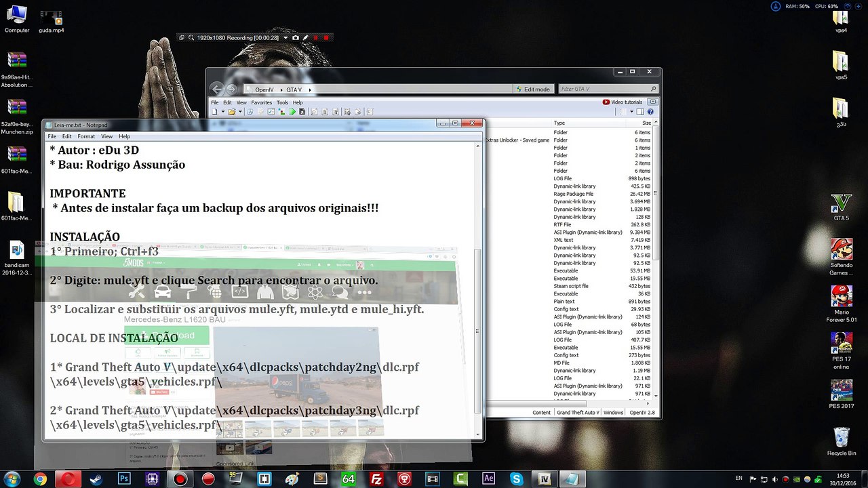868x488 pixels.
Task: Open OpenIV Favorites menu
Action: click(262, 102)
